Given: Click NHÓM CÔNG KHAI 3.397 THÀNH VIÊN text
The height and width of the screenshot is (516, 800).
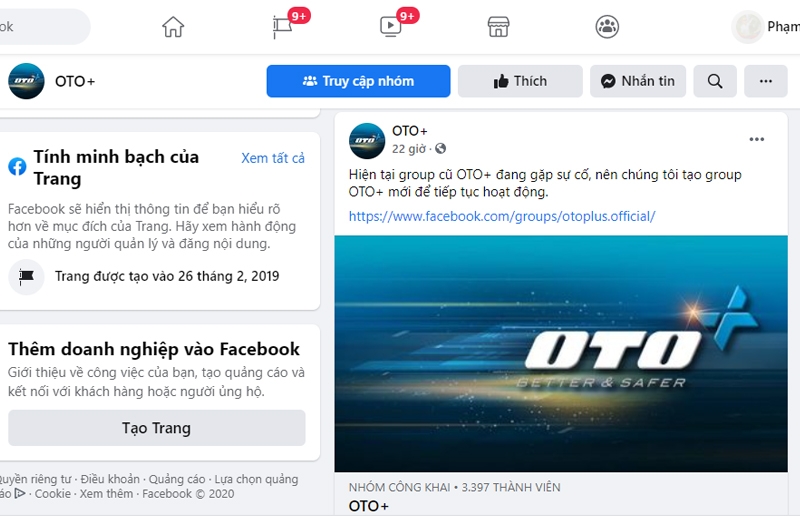Looking at the screenshot, I should [454, 487].
